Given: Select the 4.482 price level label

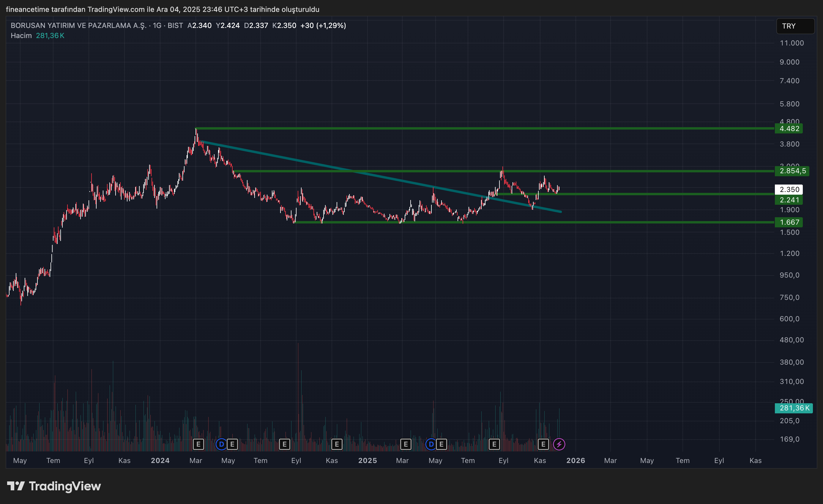Looking at the screenshot, I should 789,129.
